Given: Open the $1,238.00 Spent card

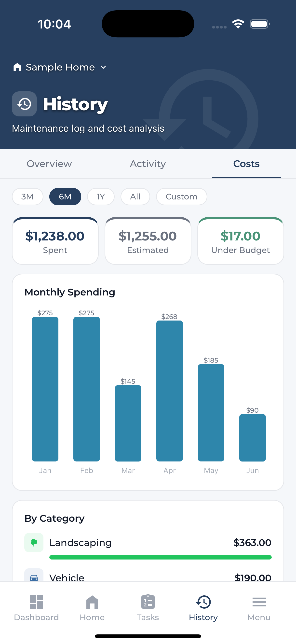Looking at the screenshot, I should tap(55, 241).
